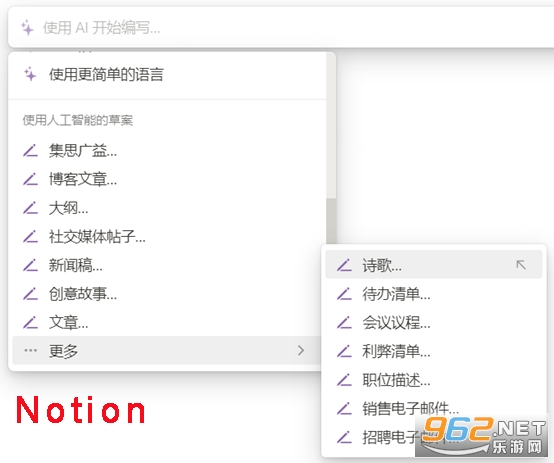Choose the 社交媒体帖子... draft option
Image resolution: width=554 pixels, height=463 pixels.
167,236
